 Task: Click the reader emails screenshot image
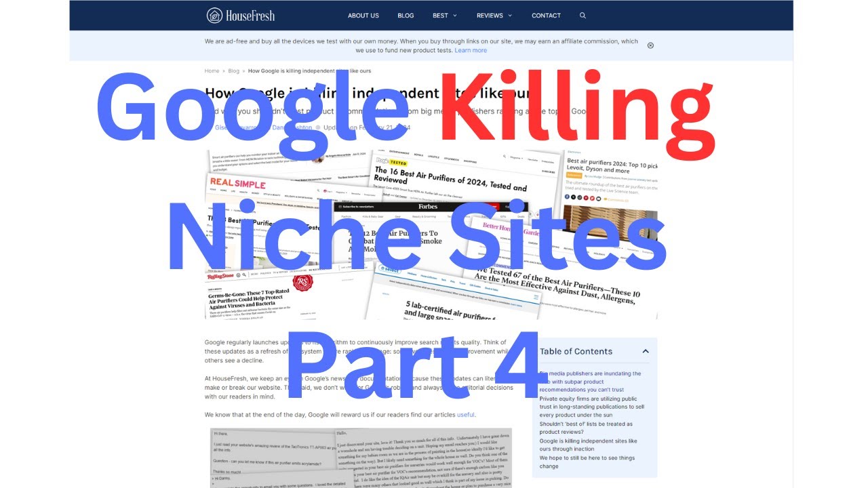tap(360, 457)
